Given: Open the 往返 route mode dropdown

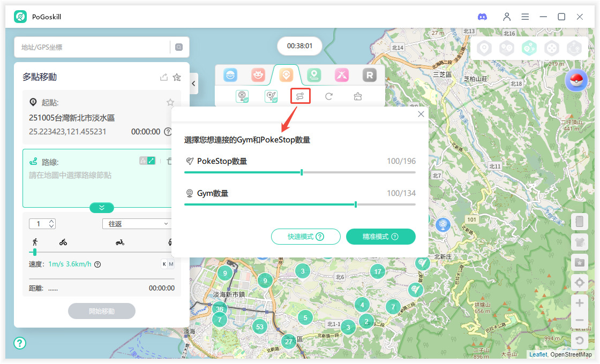Looking at the screenshot, I should click(136, 224).
